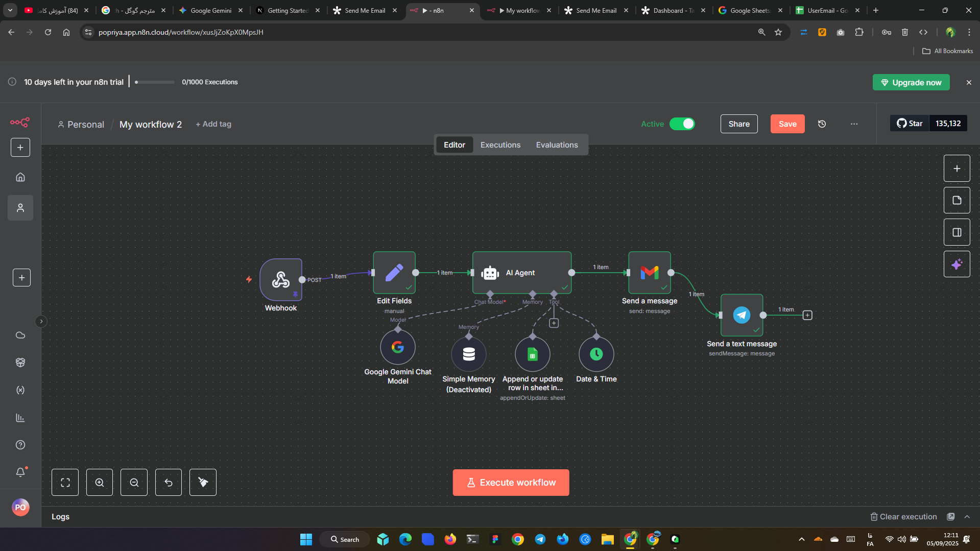Click the Simple Memory node icon
The width and height of the screenshot is (980, 551).
click(468, 354)
